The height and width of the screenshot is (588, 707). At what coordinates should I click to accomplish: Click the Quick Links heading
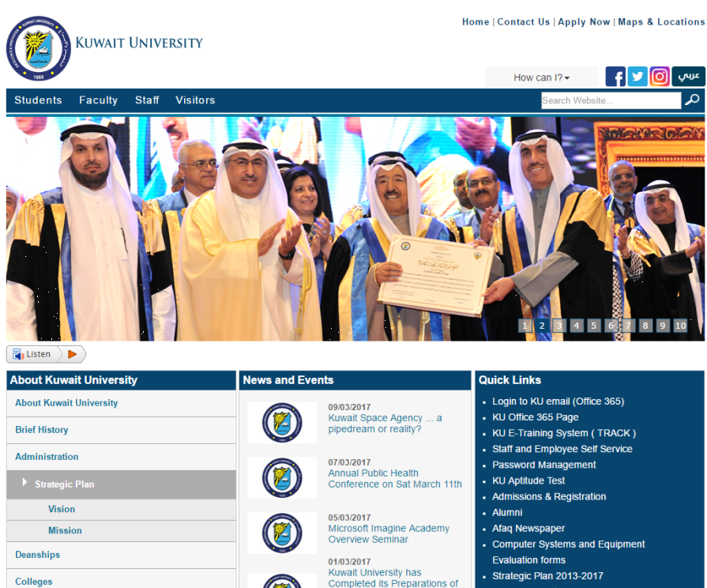pos(510,380)
